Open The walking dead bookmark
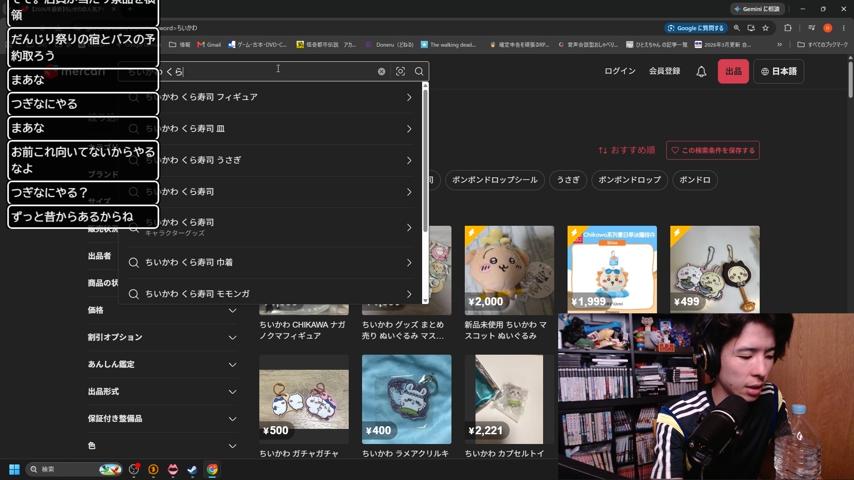This screenshot has width=854, height=480. (449, 45)
